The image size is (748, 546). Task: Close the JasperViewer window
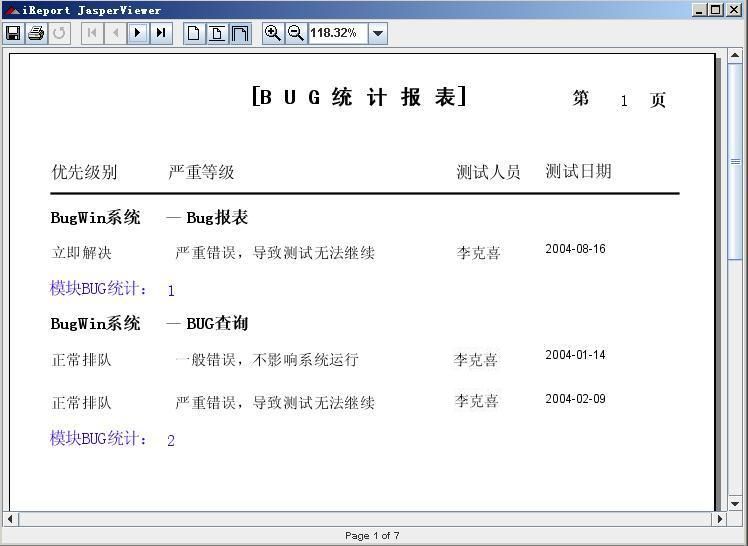click(x=734, y=10)
